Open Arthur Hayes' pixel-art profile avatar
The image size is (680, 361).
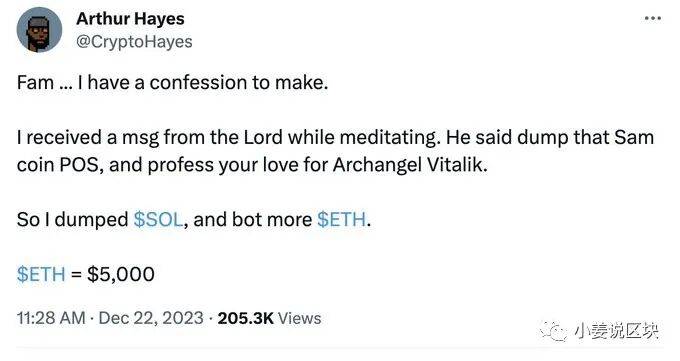pyautogui.click(x=39, y=30)
